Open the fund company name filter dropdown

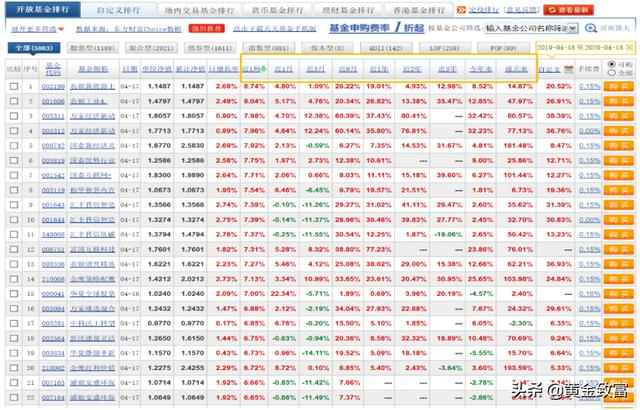pos(531,28)
